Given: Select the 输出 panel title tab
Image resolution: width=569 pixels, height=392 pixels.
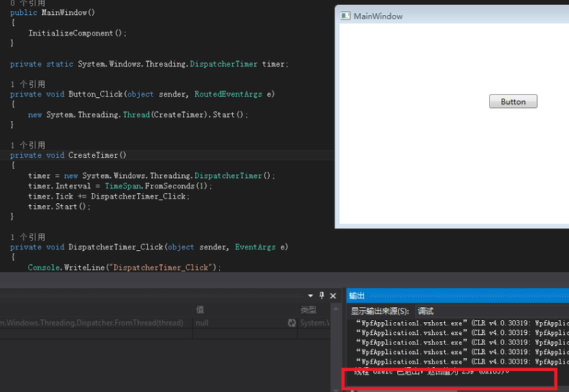Looking at the screenshot, I should (357, 296).
